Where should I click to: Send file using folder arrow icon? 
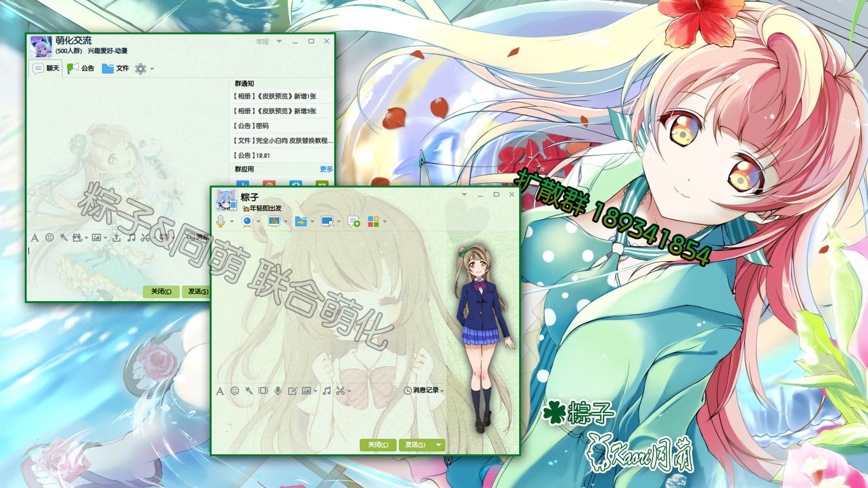coord(301,221)
